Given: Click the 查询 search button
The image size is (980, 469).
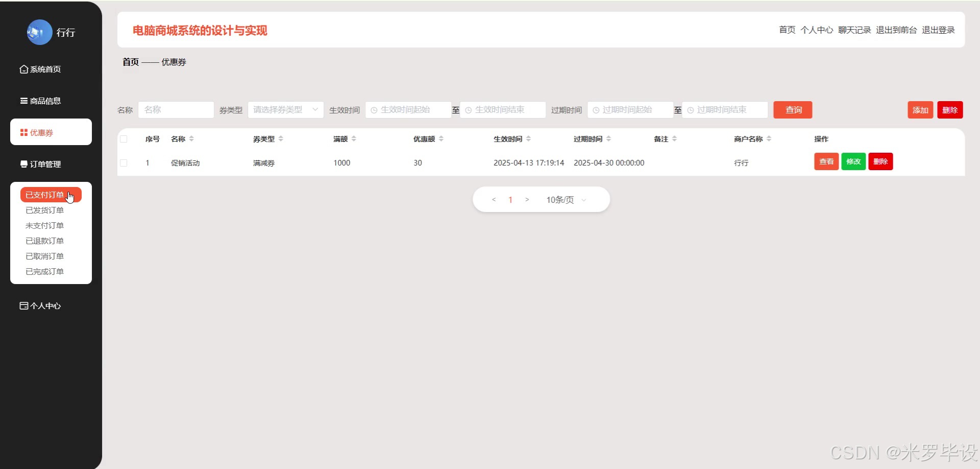Looking at the screenshot, I should click(793, 110).
